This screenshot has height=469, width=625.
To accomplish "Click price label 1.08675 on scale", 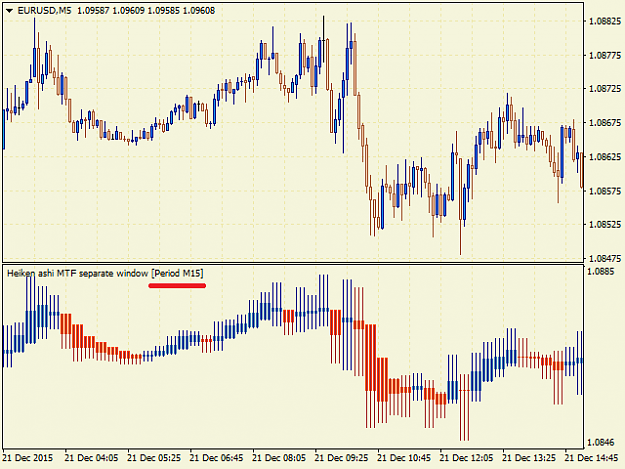I will (x=605, y=123).
